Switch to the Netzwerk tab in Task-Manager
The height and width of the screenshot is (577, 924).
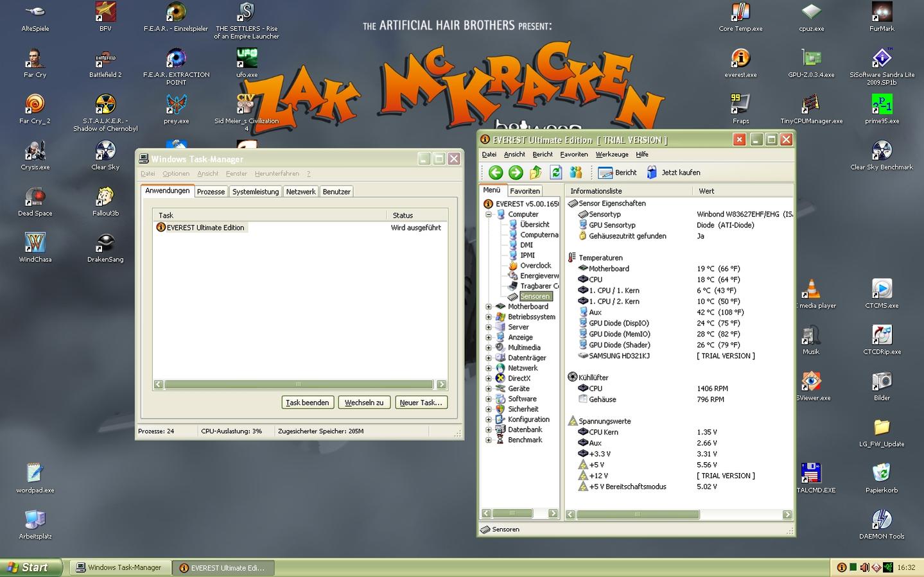click(301, 192)
